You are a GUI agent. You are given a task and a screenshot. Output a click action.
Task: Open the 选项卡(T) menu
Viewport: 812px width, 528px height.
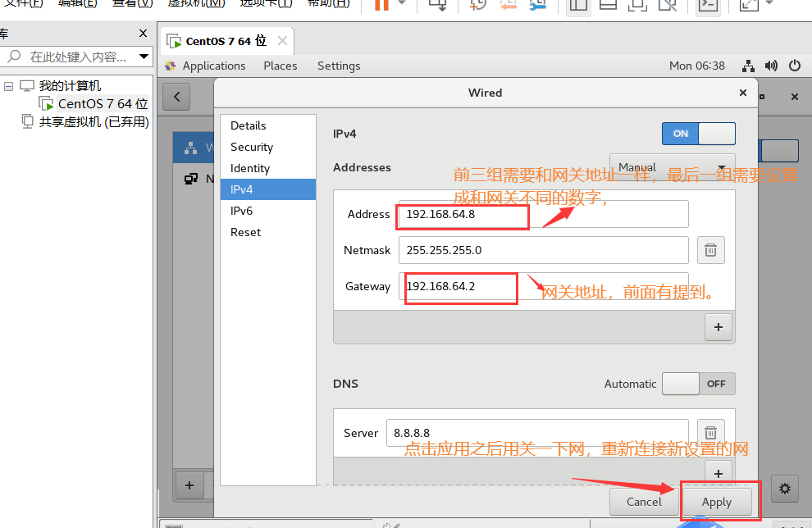pos(267,3)
